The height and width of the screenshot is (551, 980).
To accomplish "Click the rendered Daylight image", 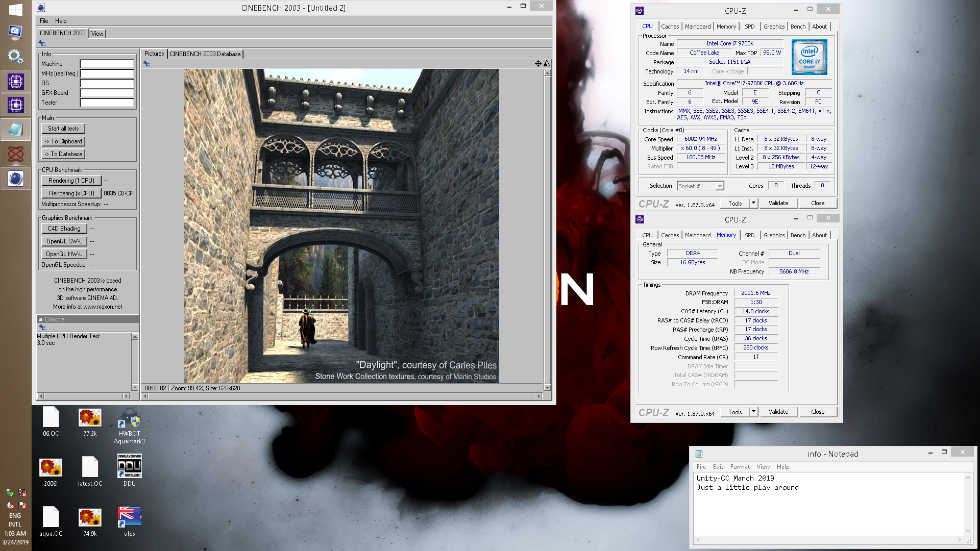I will tap(341, 226).
